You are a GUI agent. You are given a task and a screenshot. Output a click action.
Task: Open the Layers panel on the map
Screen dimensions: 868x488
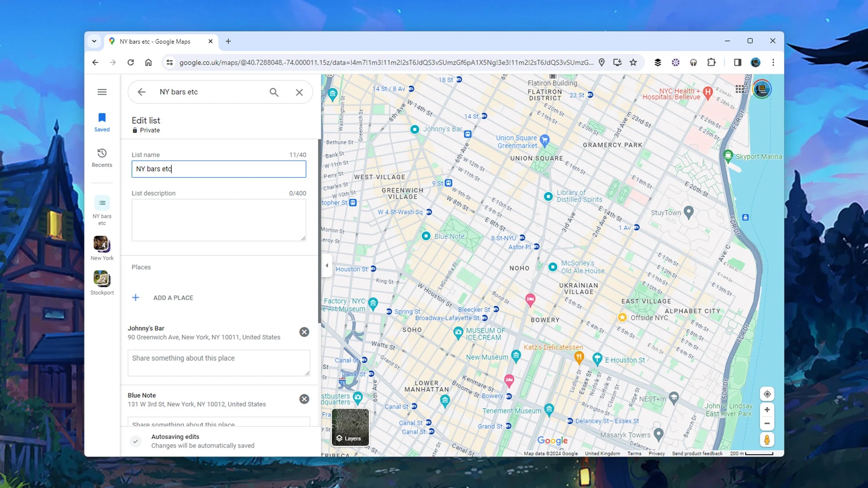coord(350,428)
